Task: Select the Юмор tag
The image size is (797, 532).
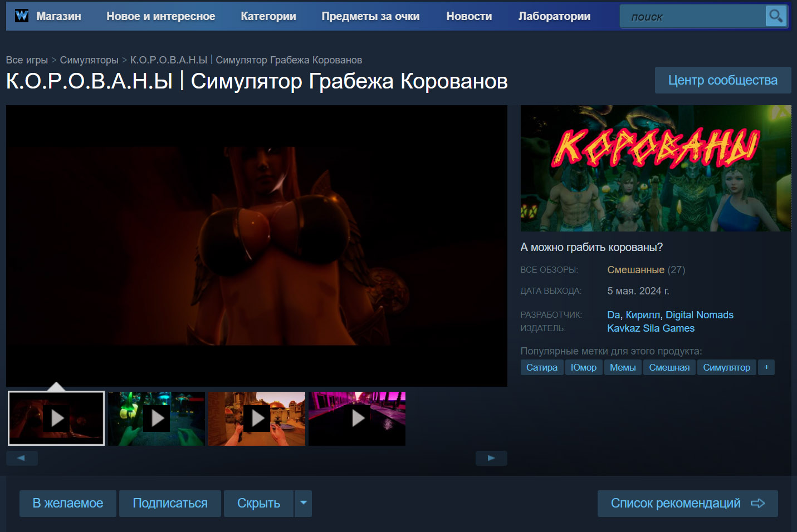Action: click(584, 367)
